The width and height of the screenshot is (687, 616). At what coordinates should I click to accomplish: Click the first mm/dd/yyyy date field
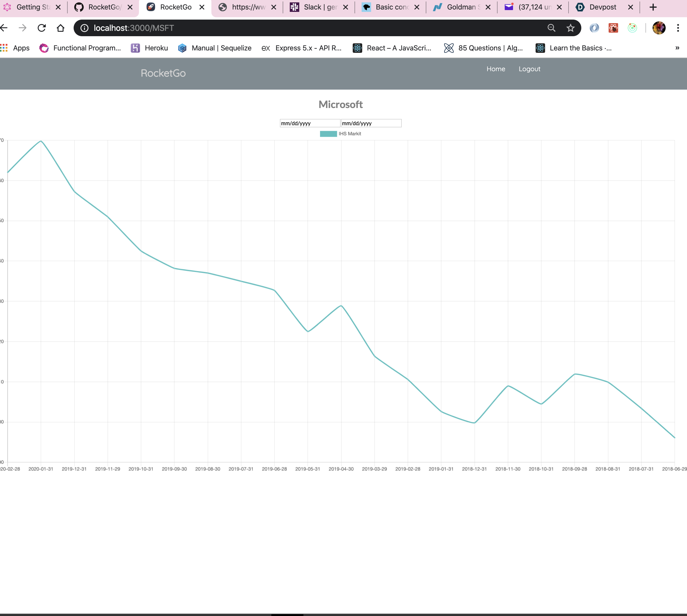tap(309, 123)
